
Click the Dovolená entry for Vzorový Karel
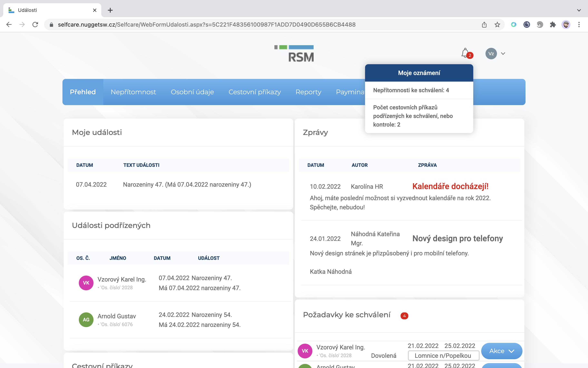point(384,356)
